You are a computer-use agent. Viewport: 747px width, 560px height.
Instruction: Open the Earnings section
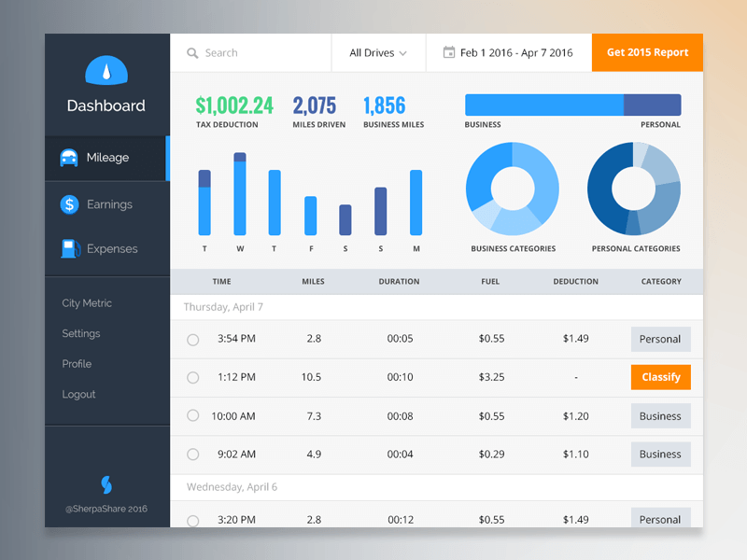[107, 204]
